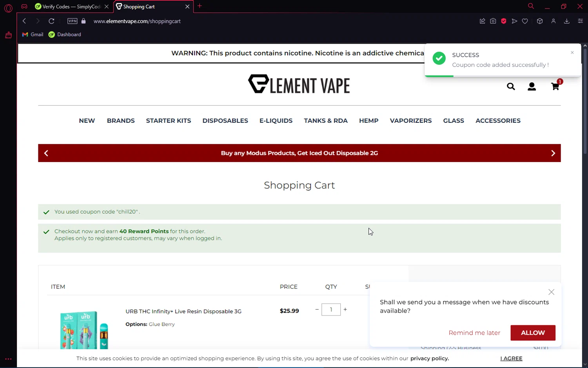The width and height of the screenshot is (588, 368).
Task: Click the send/flow arrow icon
Action: click(514, 21)
